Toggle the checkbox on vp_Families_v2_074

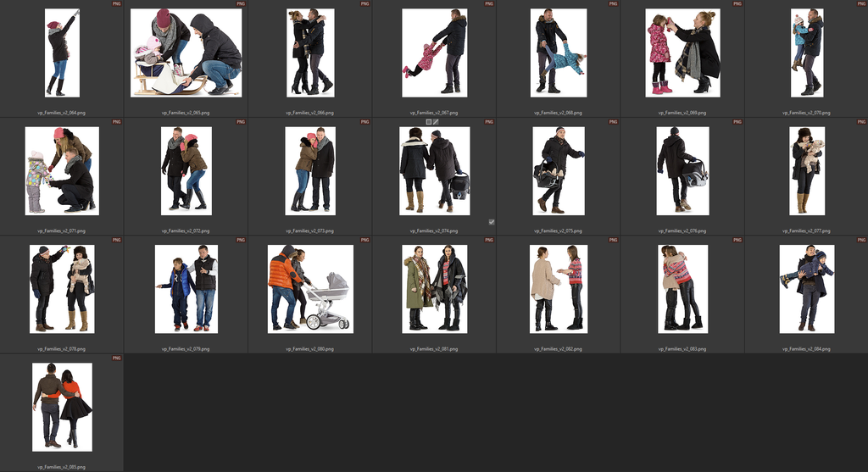(x=492, y=222)
